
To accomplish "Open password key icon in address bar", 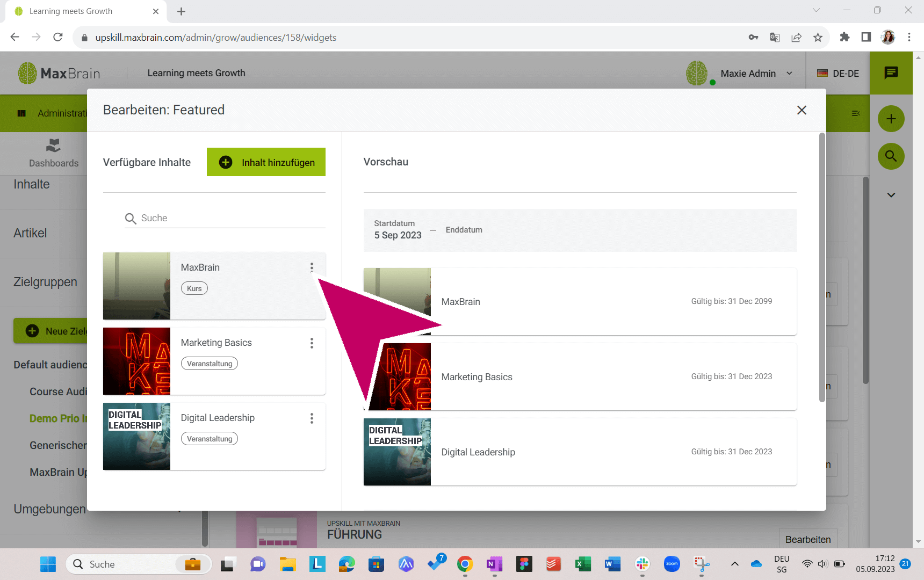I will click(x=753, y=37).
